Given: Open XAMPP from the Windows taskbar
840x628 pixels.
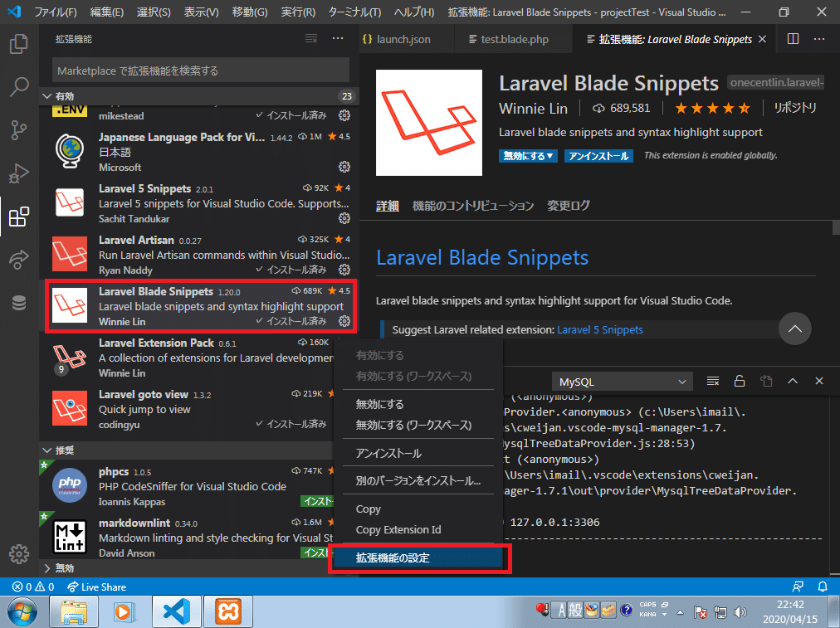Looking at the screenshot, I should coord(227,611).
